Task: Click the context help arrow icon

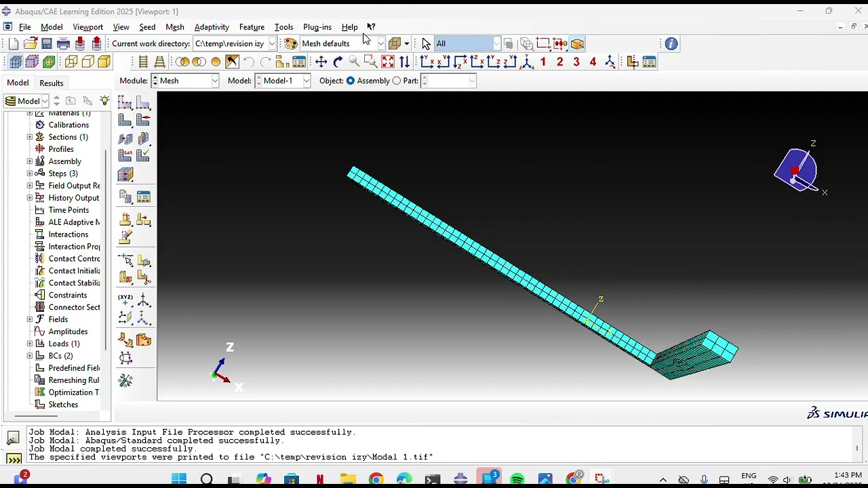Action: coord(371,27)
